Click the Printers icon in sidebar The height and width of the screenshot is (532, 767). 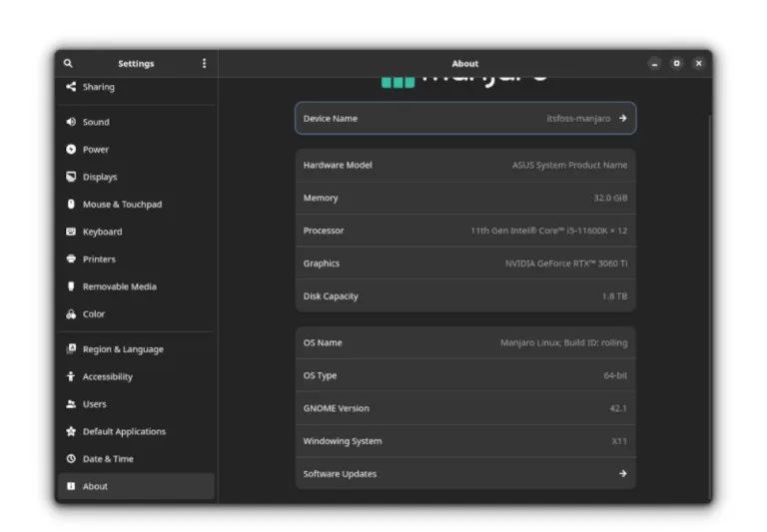[71, 259]
